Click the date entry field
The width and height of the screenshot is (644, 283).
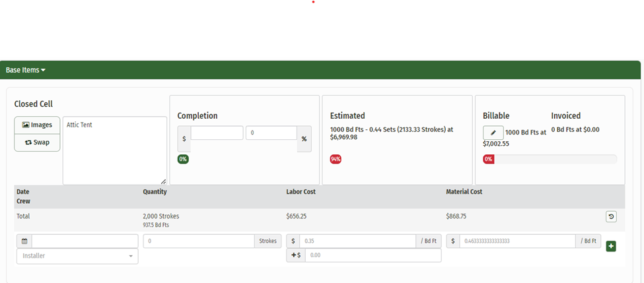(x=85, y=241)
